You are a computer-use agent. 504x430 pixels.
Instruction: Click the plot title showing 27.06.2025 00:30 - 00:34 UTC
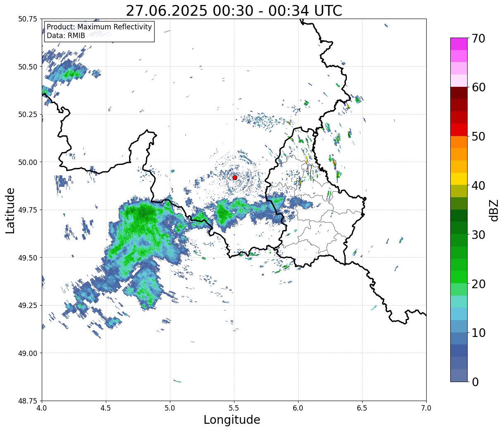tap(234, 10)
